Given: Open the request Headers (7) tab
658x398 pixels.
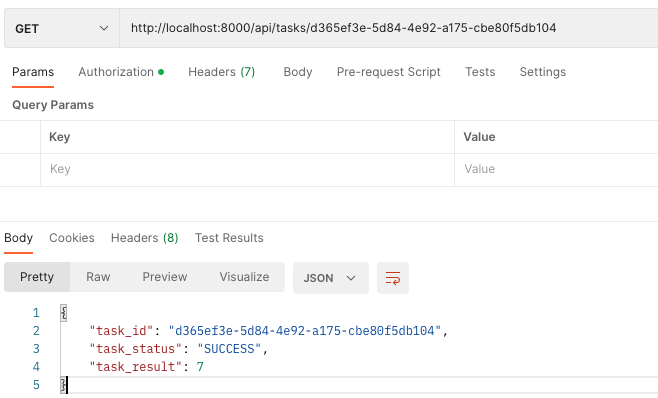Looking at the screenshot, I should point(222,72).
